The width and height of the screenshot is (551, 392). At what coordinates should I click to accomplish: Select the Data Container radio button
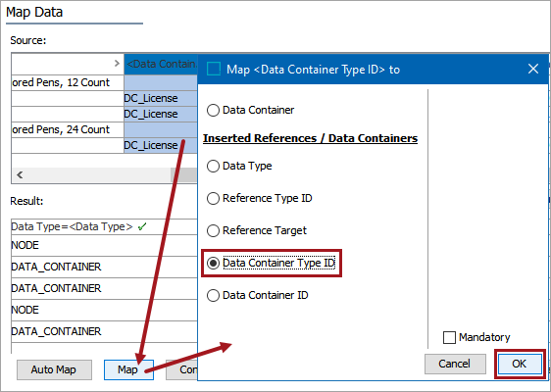pyautogui.click(x=213, y=111)
